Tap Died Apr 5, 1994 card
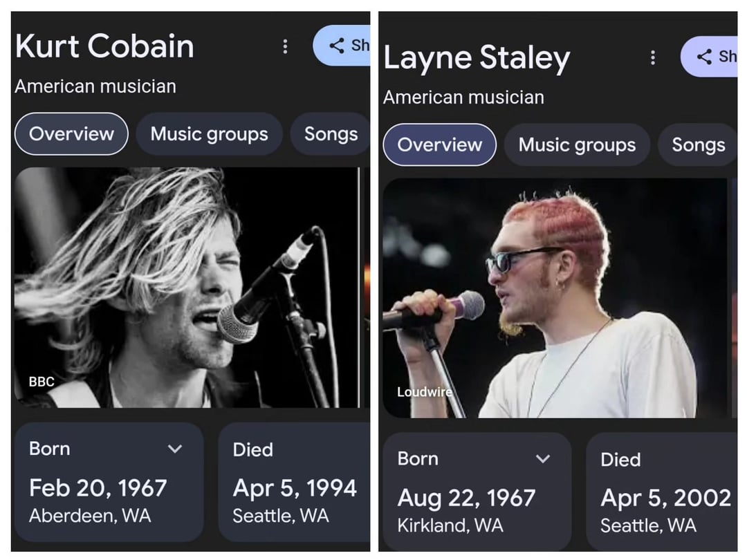 point(294,482)
